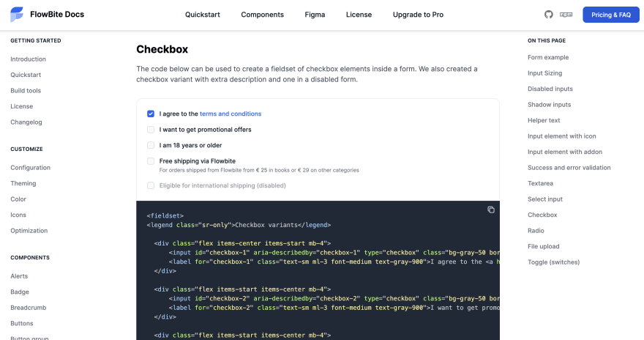Jump to Shadow inputs section
Screen dimensions: 644x340
pos(550,105)
